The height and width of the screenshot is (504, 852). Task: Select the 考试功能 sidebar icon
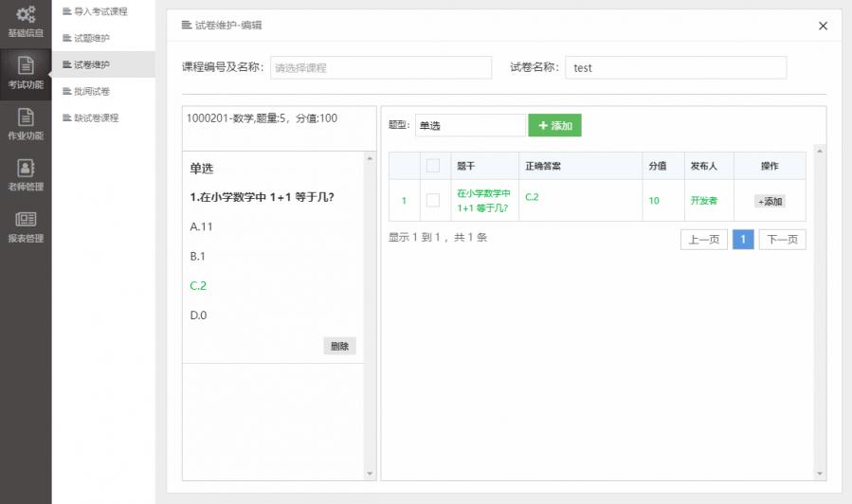(26, 72)
